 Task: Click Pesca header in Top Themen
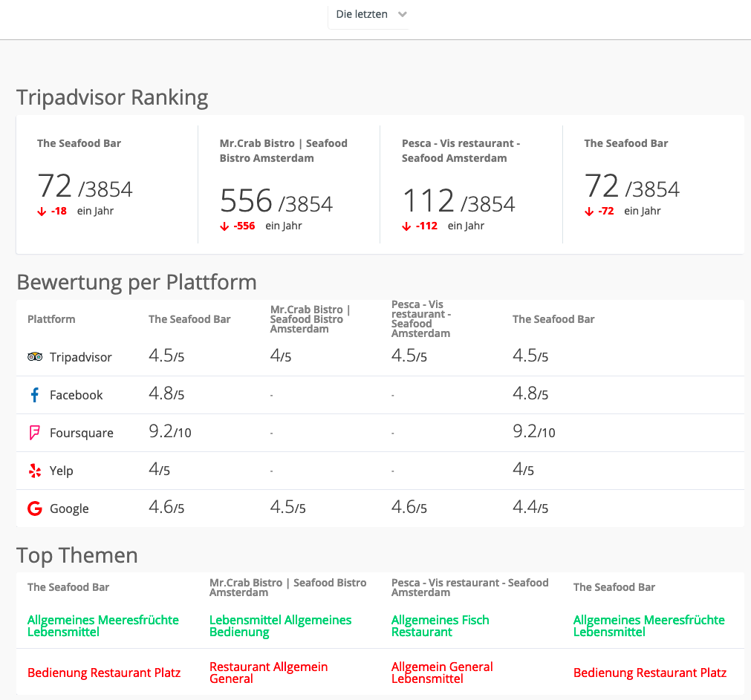point(470,588)
